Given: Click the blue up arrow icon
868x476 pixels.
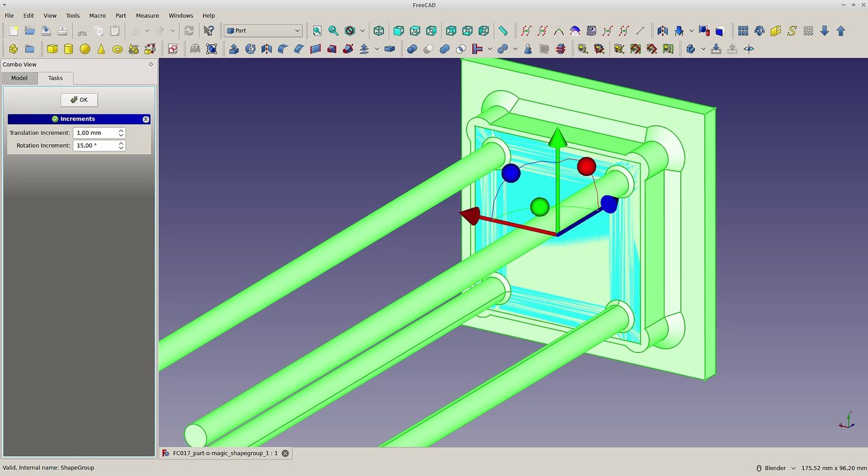Looking at the screenshot, I should pyautogui.click(x=840, y=30).
